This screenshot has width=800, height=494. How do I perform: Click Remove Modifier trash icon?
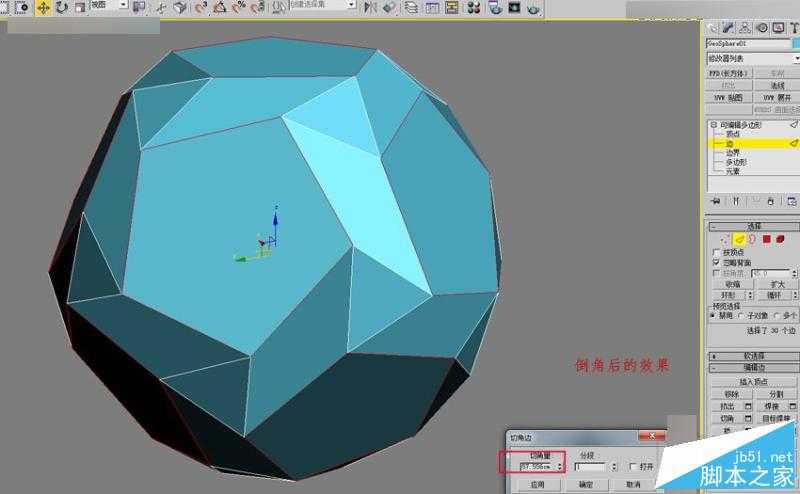pos(770,201)
